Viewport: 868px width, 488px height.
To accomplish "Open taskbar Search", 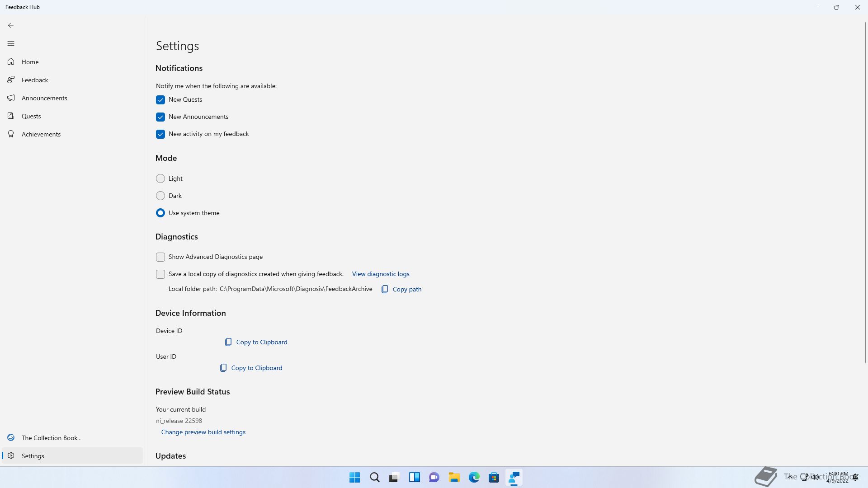I will tap(375, 477).
